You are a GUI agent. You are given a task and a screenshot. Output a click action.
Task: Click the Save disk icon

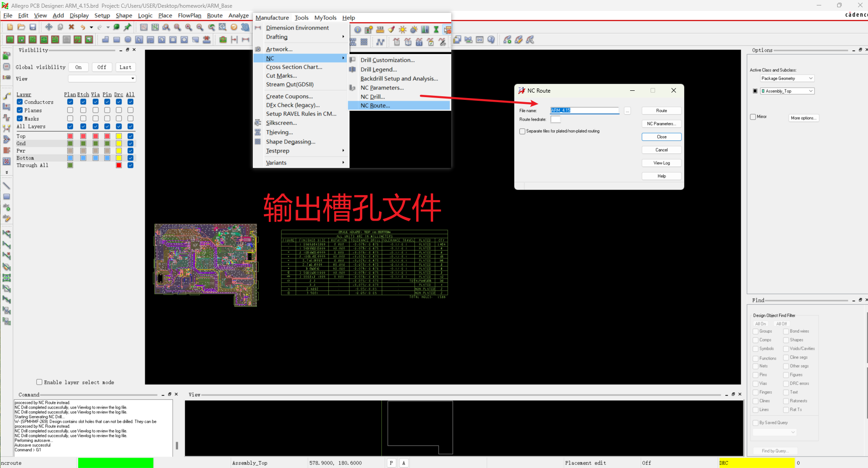click(33, 27)
